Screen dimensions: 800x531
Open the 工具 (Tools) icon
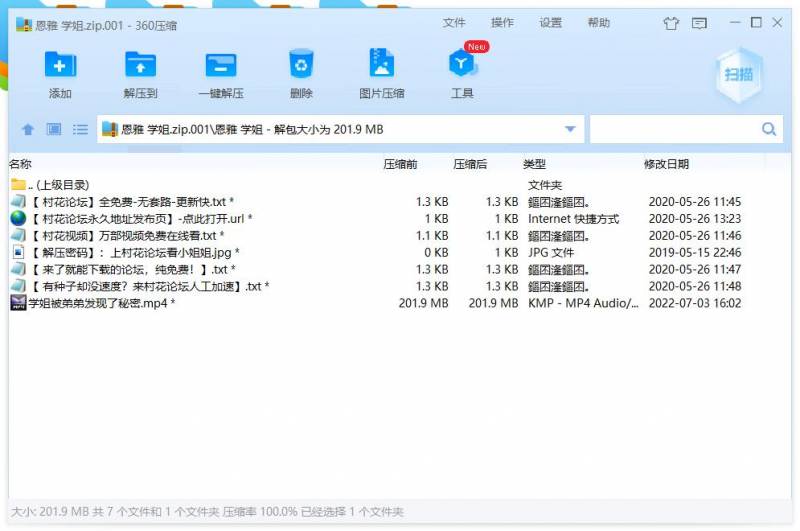click(x=462, y=66)
